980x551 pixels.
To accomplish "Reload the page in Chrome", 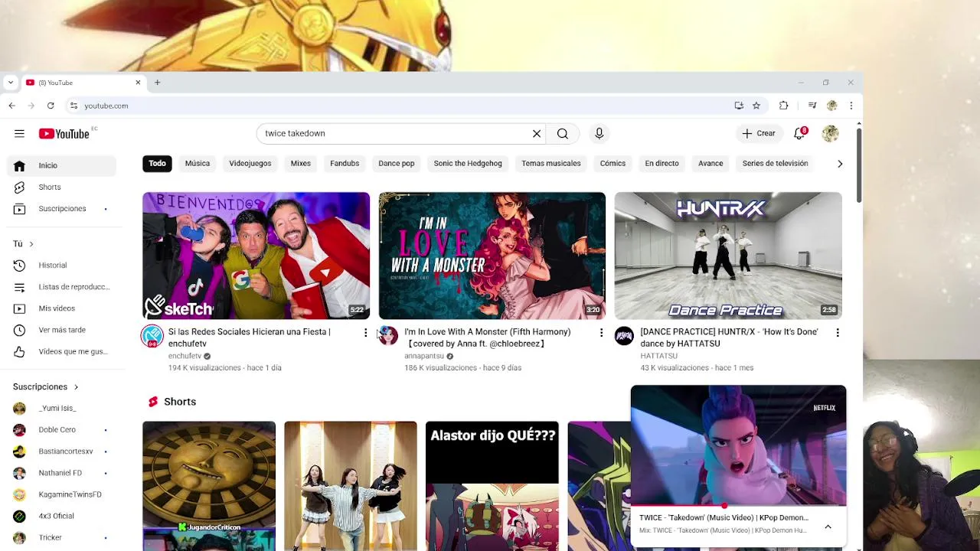I will [51, 106].
